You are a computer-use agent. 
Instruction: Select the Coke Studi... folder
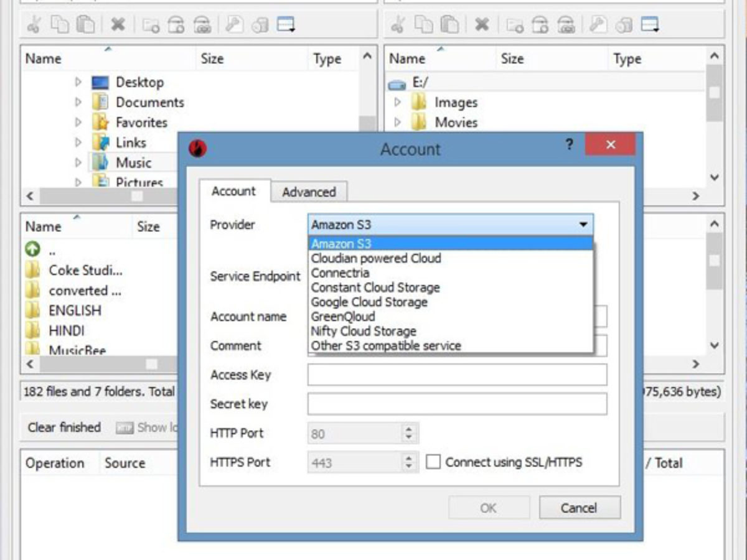(x=74, y=270)
